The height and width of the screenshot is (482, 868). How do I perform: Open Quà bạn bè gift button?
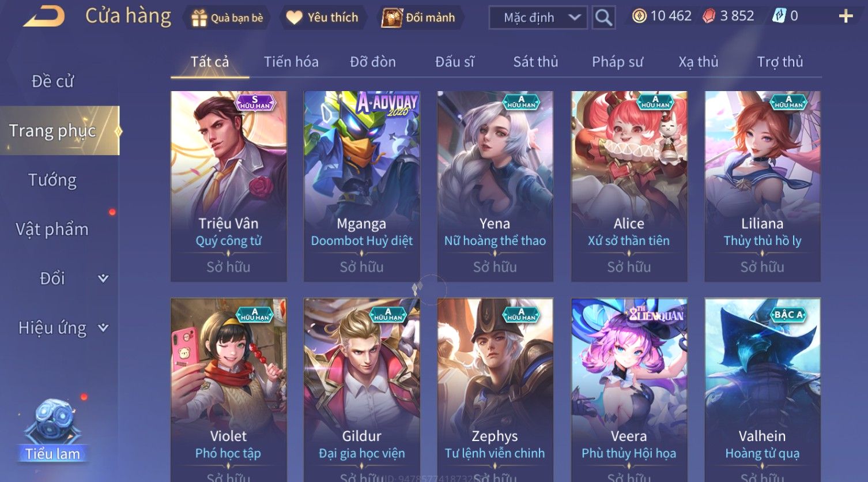tap(227, 18)
